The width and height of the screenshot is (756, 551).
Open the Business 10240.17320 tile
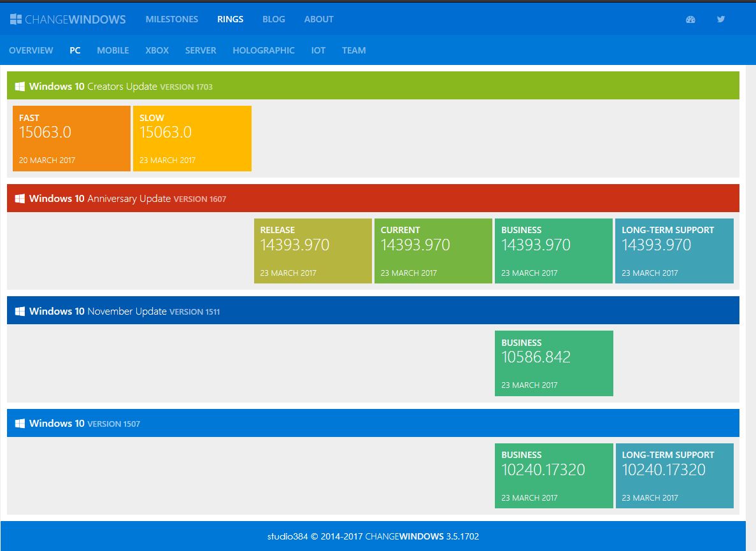tap(554, 476)
